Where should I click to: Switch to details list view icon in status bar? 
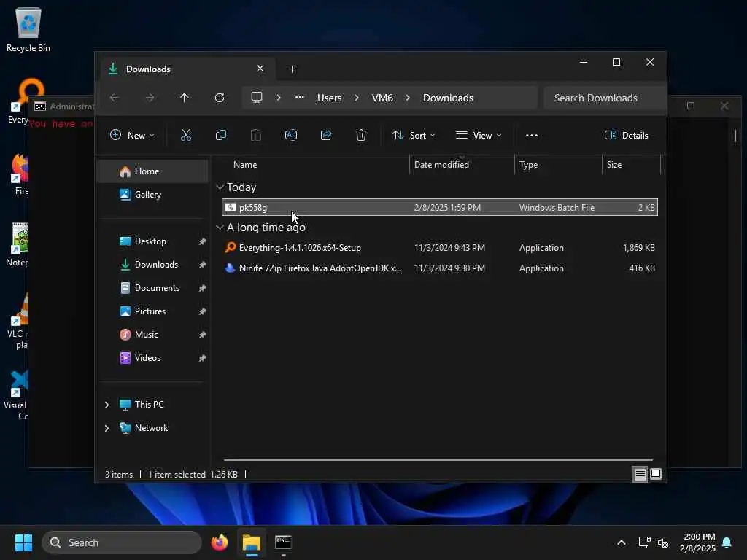640,474
